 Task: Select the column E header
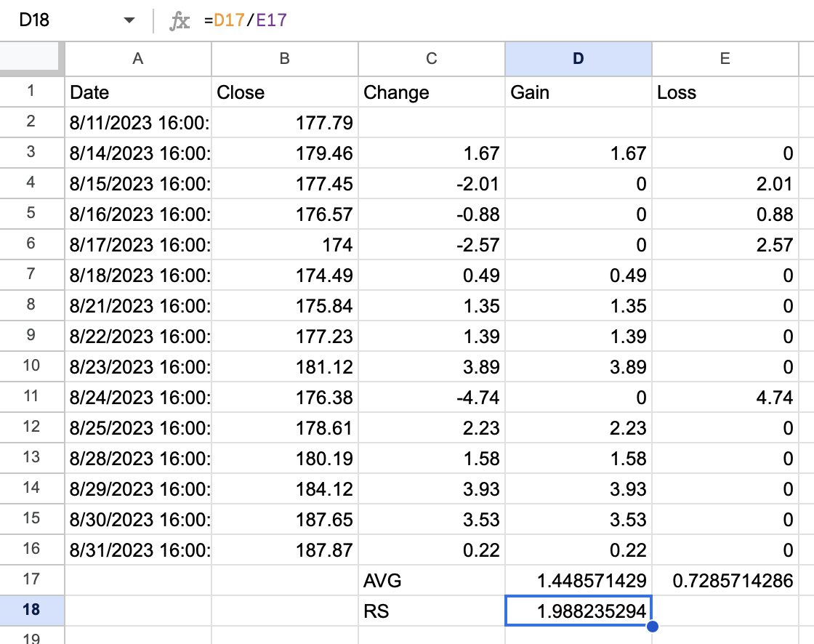tap(725, 59)
